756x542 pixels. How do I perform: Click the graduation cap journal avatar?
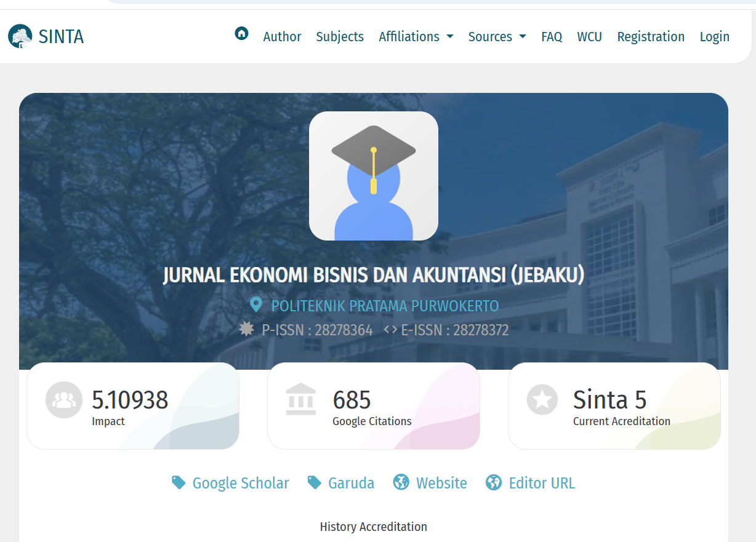tap(374, 176)
